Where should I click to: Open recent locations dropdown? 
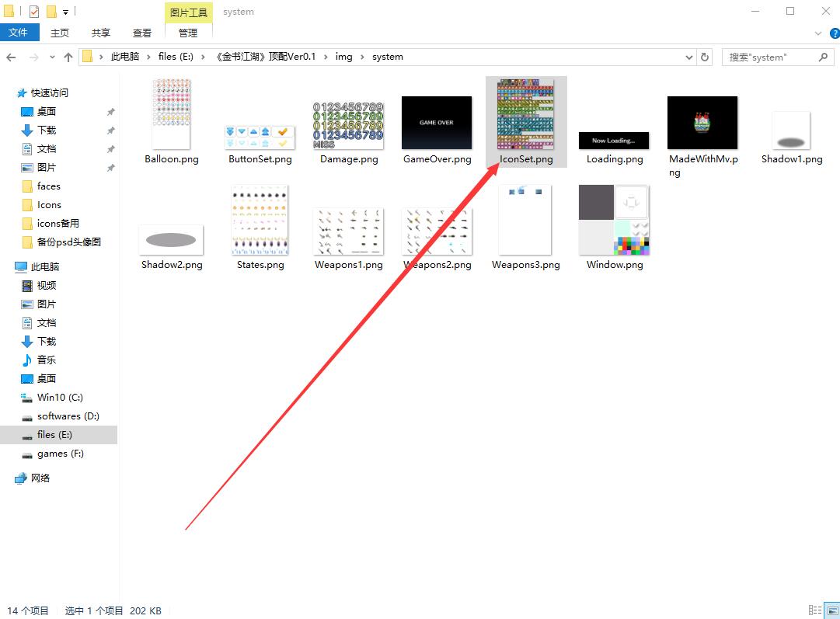[x=52, y=57]
